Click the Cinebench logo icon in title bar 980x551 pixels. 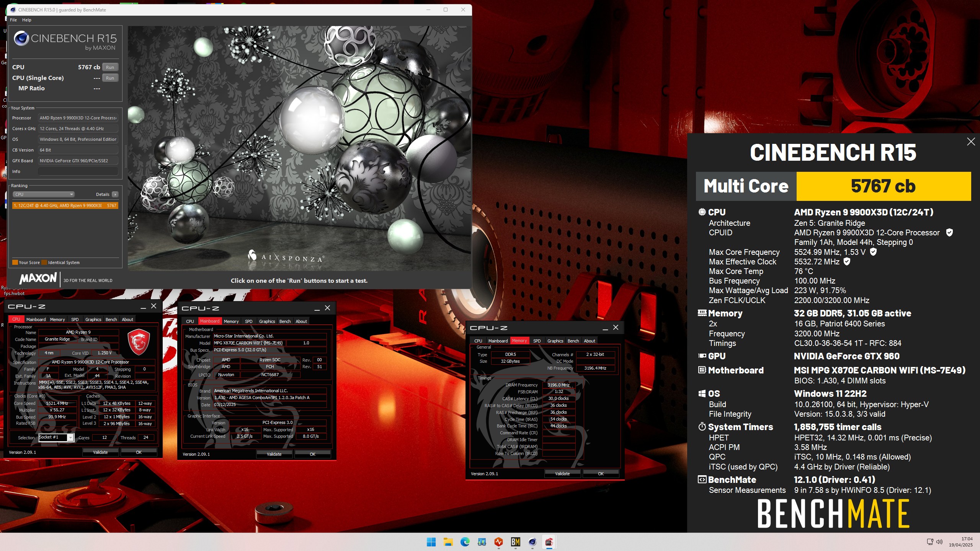pos(13,10)
